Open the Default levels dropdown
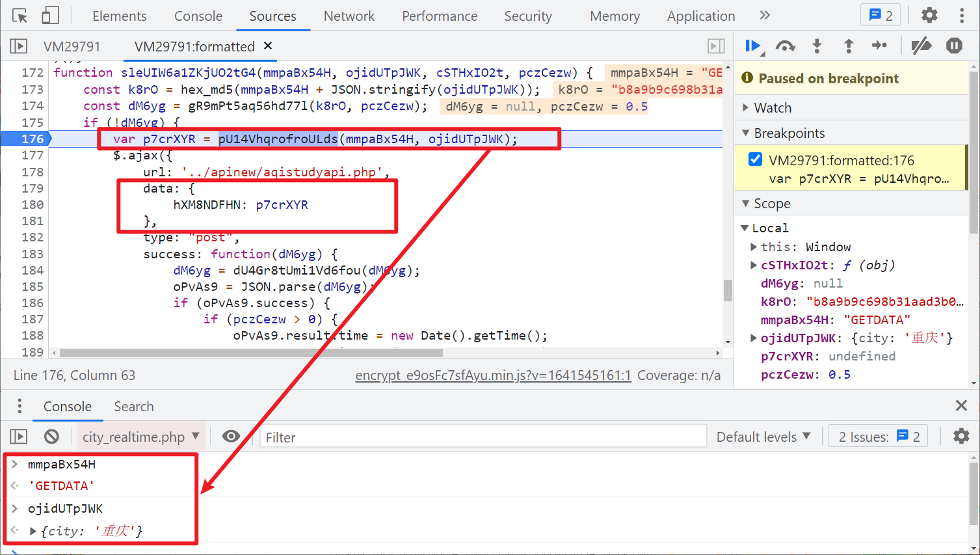Screen dimensions: 980x555 (763, 437)
